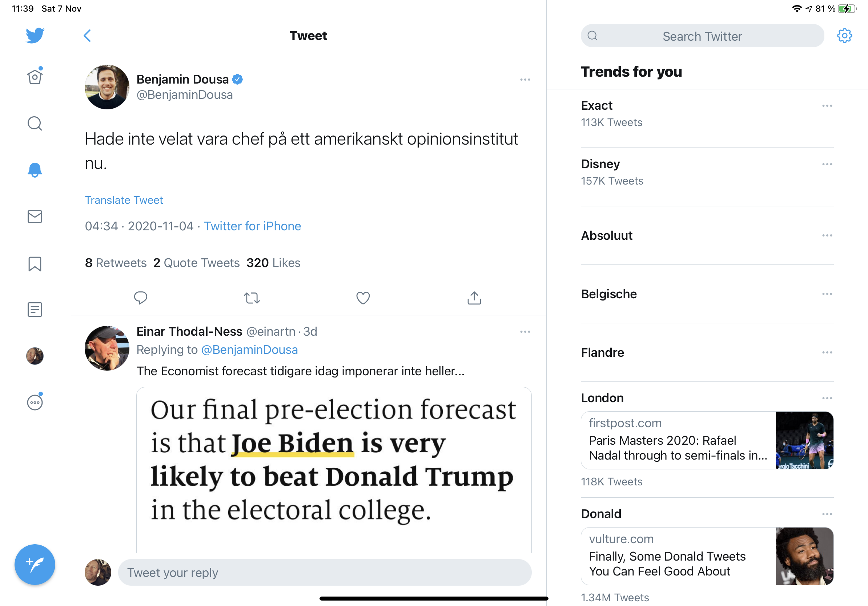
Task: Open the Bookmarks icon
Action: tap(35, 264)
